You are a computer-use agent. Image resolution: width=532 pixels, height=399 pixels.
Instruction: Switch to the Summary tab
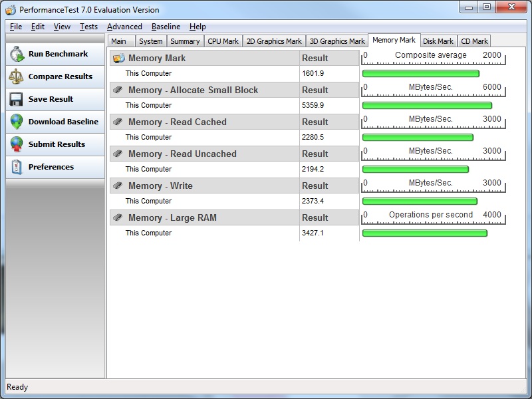click(x=185, y=41)
